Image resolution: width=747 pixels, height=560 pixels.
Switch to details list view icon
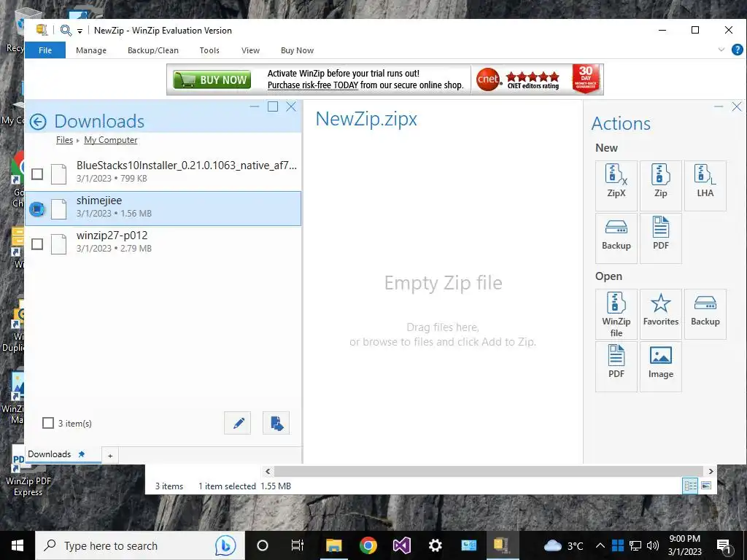[690, 485]
